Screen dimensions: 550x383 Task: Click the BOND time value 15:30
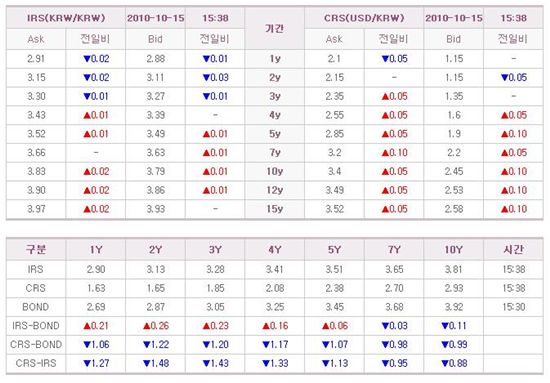513,307
